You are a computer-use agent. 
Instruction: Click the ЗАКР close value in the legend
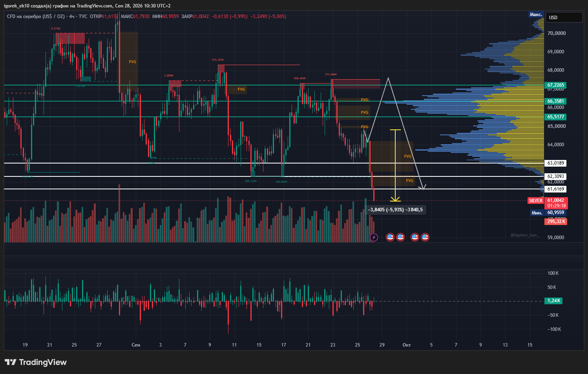click(201, 16)
